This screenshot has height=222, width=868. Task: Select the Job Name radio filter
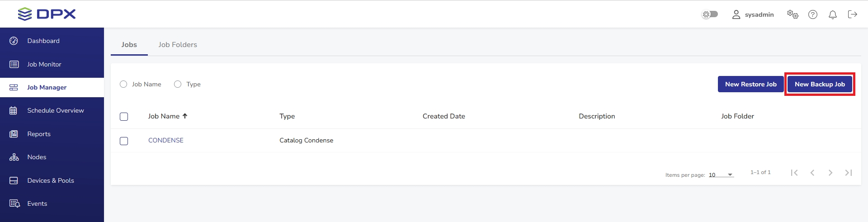click(123, 84)
